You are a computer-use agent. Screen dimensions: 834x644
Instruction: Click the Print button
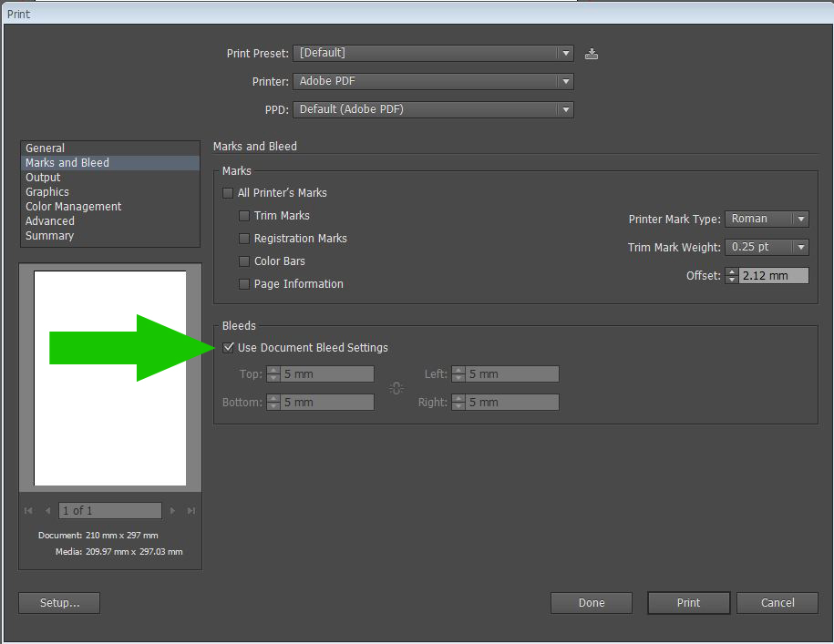[x=688, y=603]
